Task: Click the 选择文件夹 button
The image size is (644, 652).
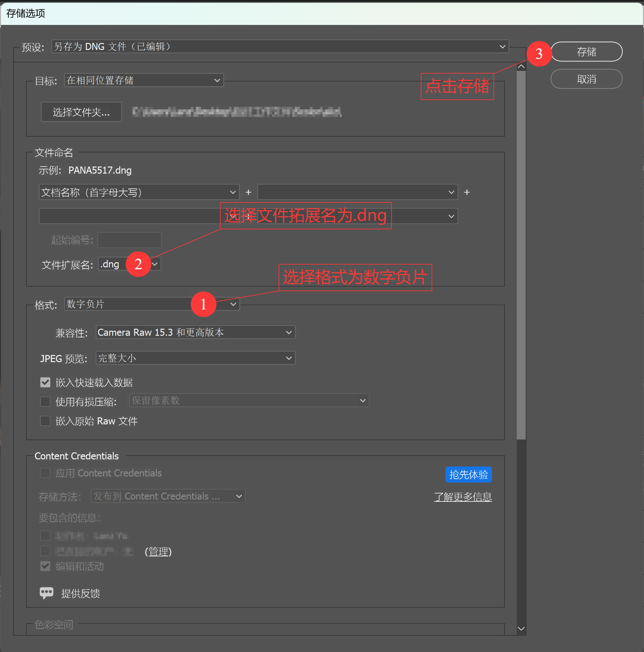Action: point(81,112)
